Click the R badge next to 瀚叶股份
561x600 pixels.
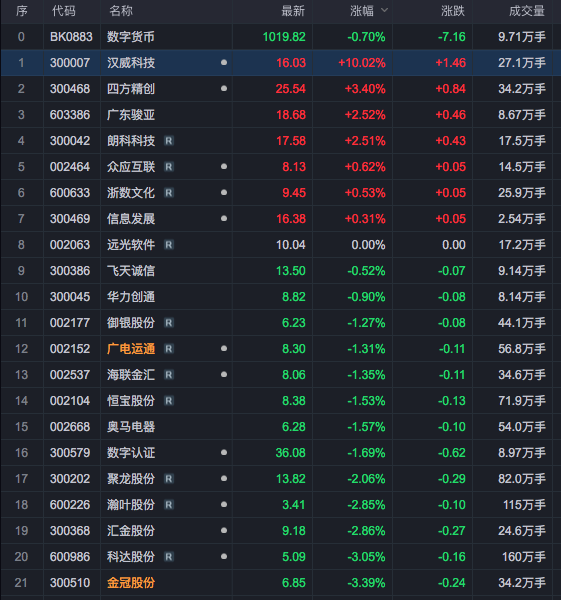(x=169, y=505)
